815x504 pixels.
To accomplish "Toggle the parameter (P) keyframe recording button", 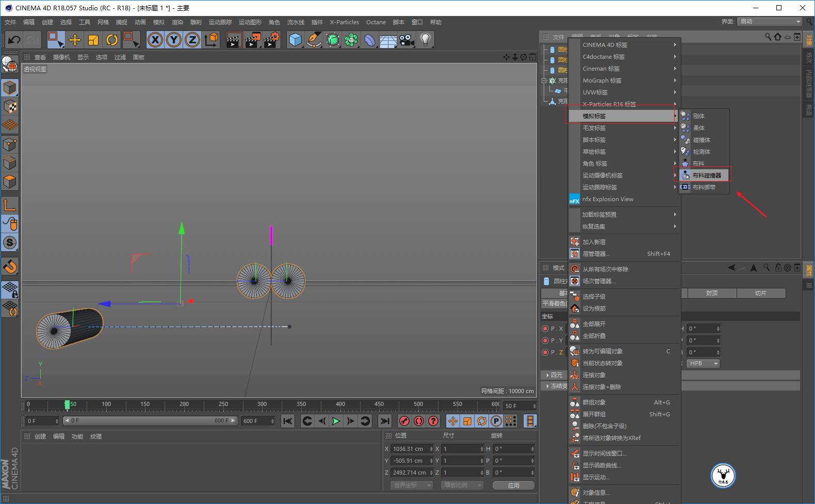I will tap(496, 421).
